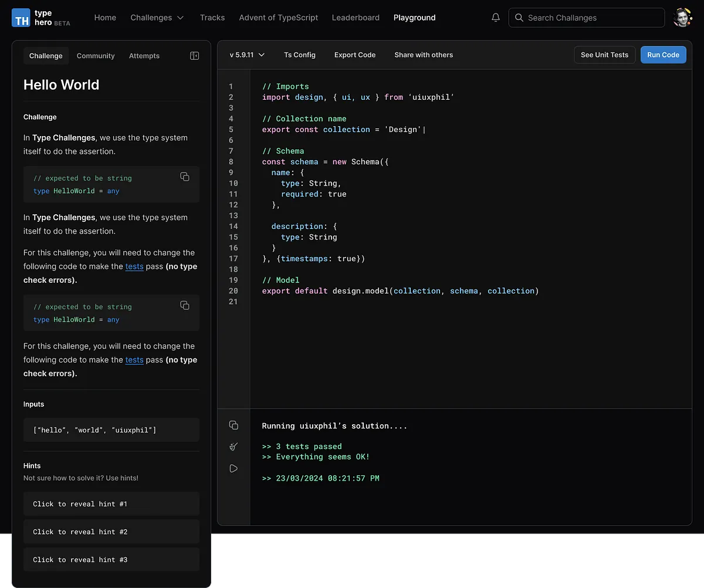Viewport: 704px width, 588px height.
Task: Click the See Unit Tests button
Action: point(604,55)
